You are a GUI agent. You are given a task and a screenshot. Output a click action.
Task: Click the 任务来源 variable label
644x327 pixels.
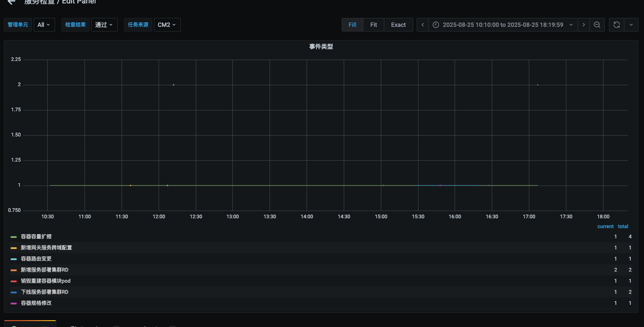click(x=138, y=25)
